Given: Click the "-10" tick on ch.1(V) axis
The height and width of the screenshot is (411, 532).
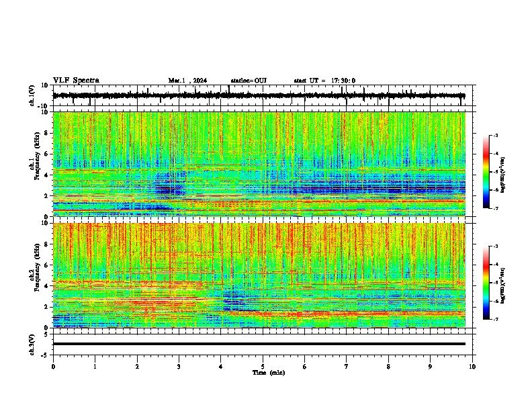Looking at the screenshot, I should tap(44, 106).
